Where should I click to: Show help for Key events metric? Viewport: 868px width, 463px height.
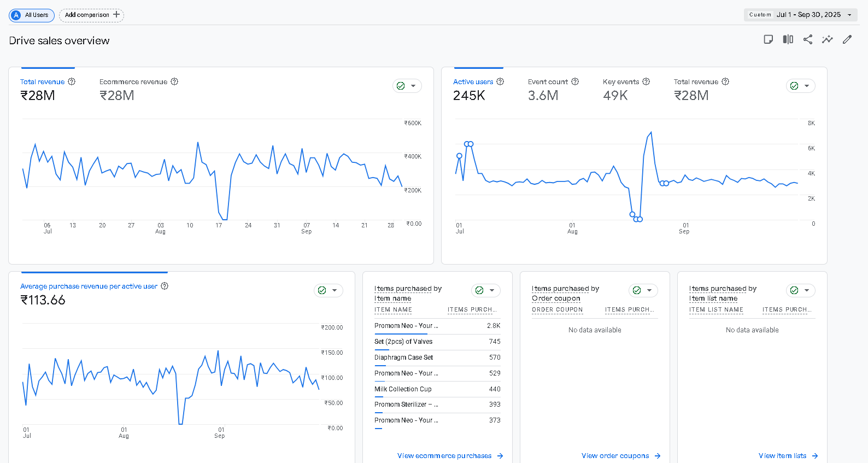[646, 81]
